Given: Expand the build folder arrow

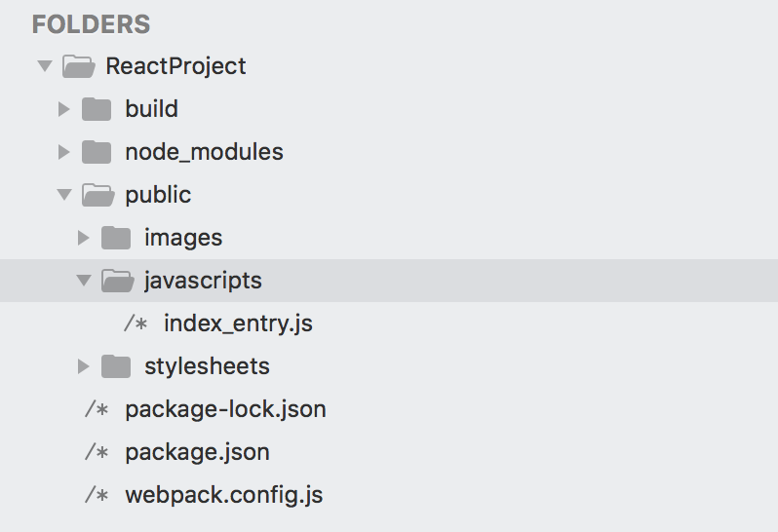Looking at the screenshot, I should [x=63, y=109].
